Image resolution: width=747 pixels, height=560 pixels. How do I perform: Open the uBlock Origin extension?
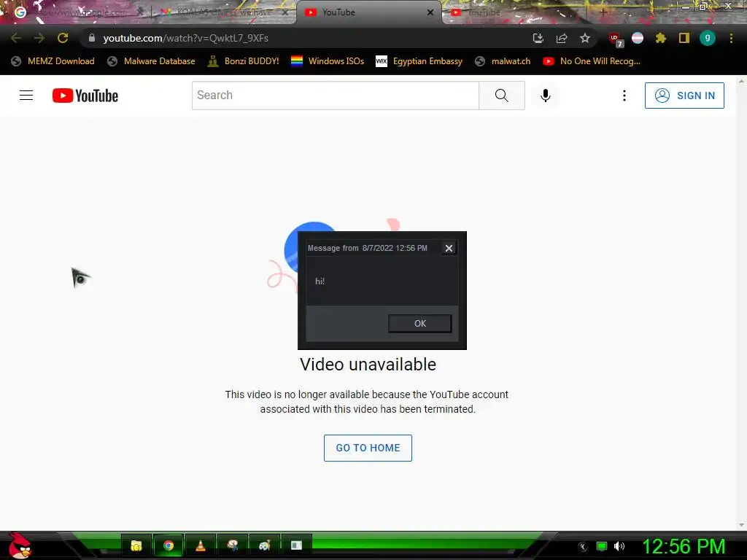(x=616, y=39)
